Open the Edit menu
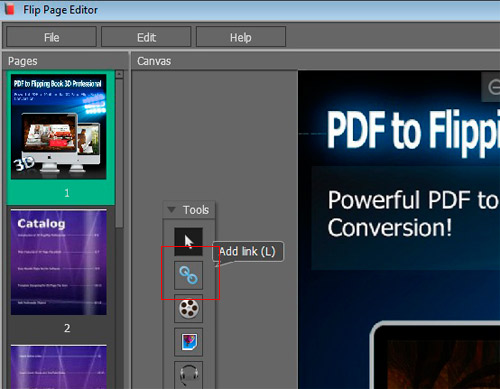The height and width of the screenshot is (389, 500). click(146, 37)
